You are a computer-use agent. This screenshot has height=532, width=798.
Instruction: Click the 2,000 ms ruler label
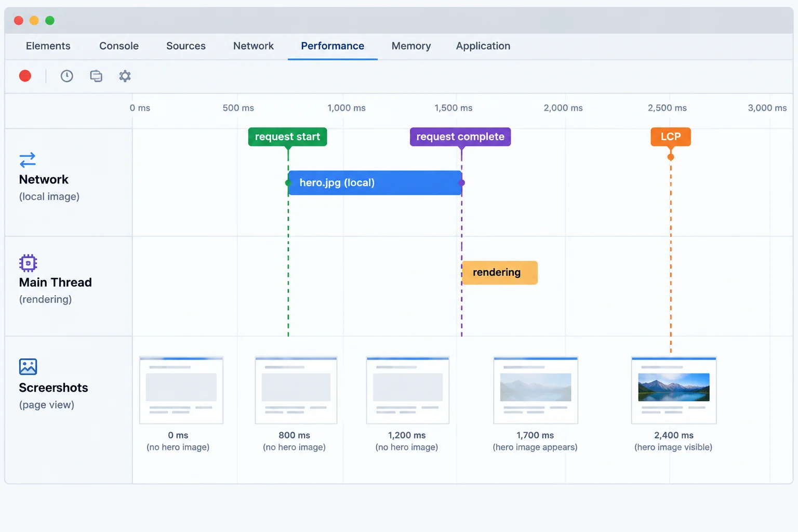pos(563,108)
